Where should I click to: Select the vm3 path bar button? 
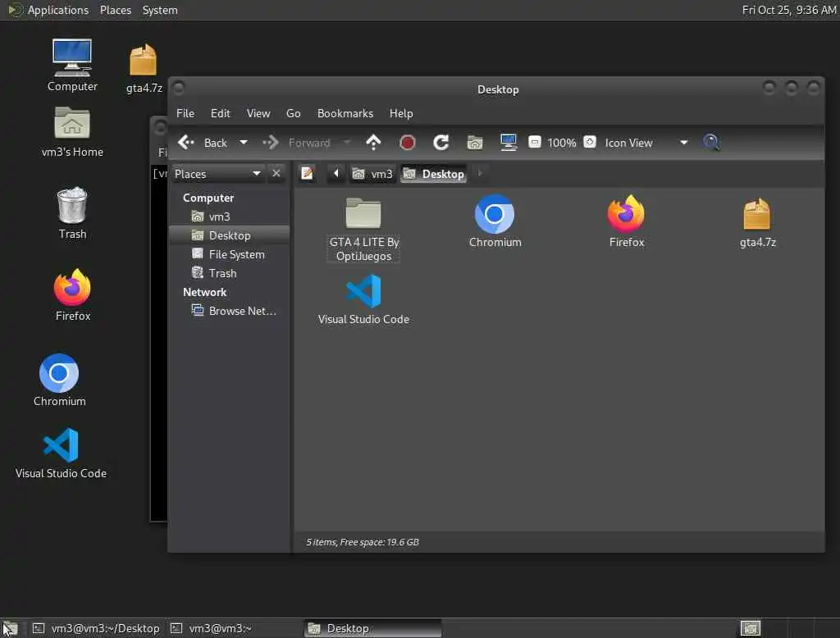pyautogui.click(x=373, y=174)
